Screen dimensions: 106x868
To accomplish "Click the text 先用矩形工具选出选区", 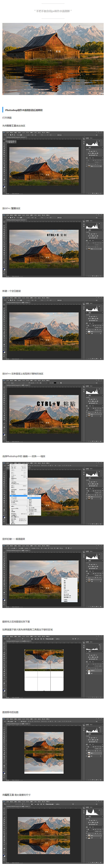I will [14, 126].
